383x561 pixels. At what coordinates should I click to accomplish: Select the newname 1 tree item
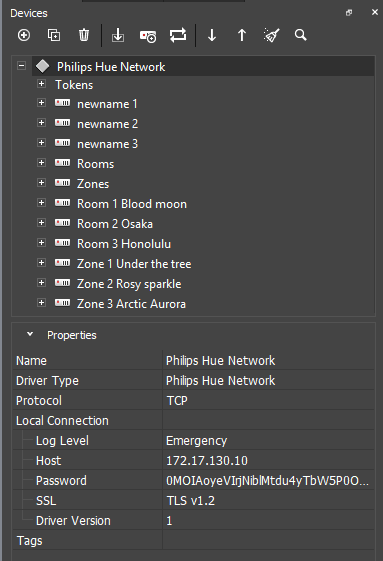point(107,104)
